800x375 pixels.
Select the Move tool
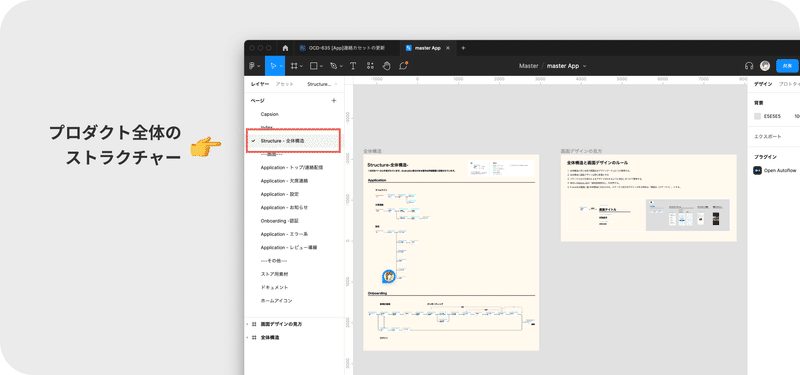273,66
